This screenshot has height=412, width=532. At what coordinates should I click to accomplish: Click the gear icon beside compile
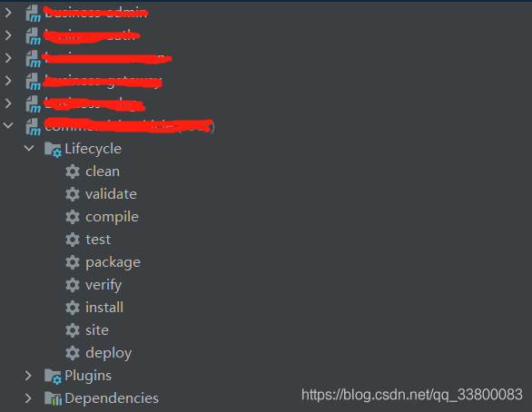click(x=73, y=217)
